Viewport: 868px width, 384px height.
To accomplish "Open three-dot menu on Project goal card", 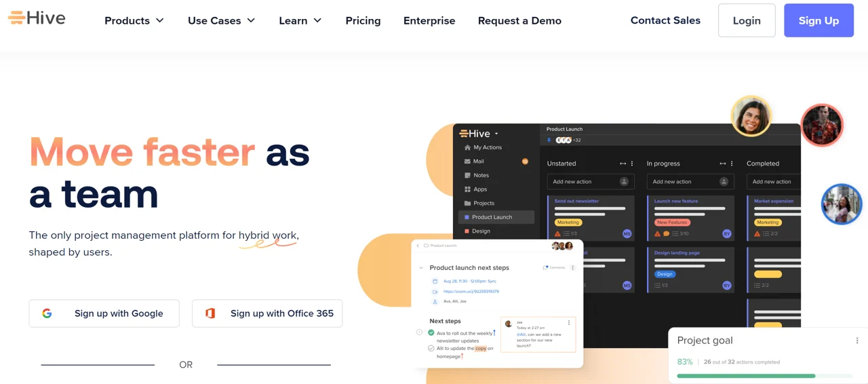I will 856,341.
